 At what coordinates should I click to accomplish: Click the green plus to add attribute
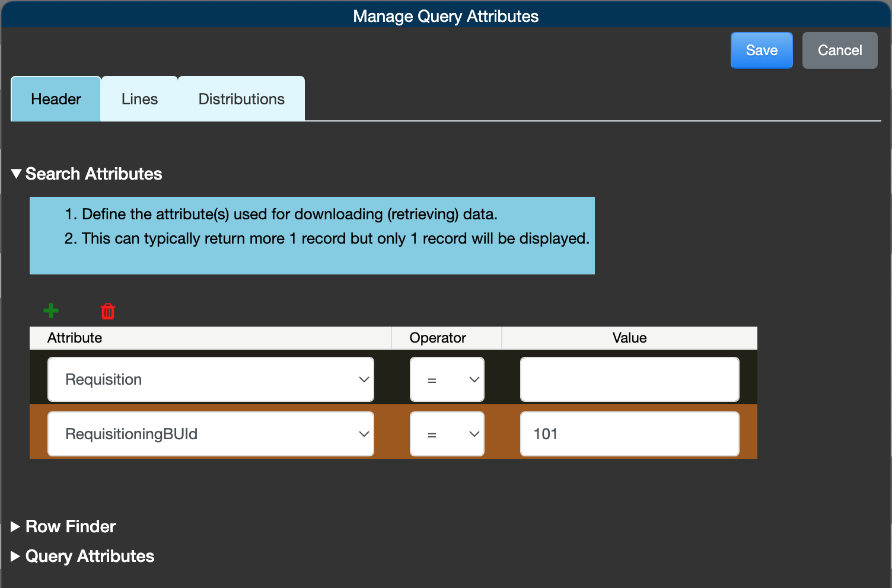(51, 311)
